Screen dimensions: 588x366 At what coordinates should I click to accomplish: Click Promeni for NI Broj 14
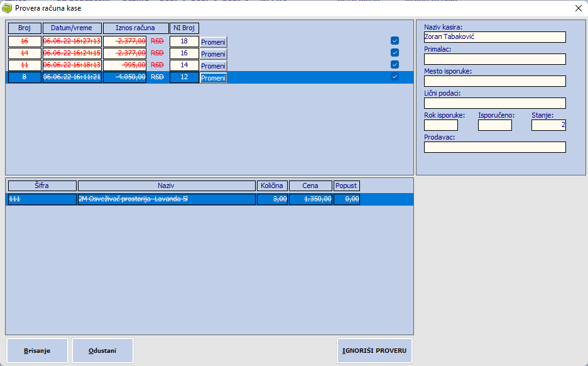tap(213, 66)
